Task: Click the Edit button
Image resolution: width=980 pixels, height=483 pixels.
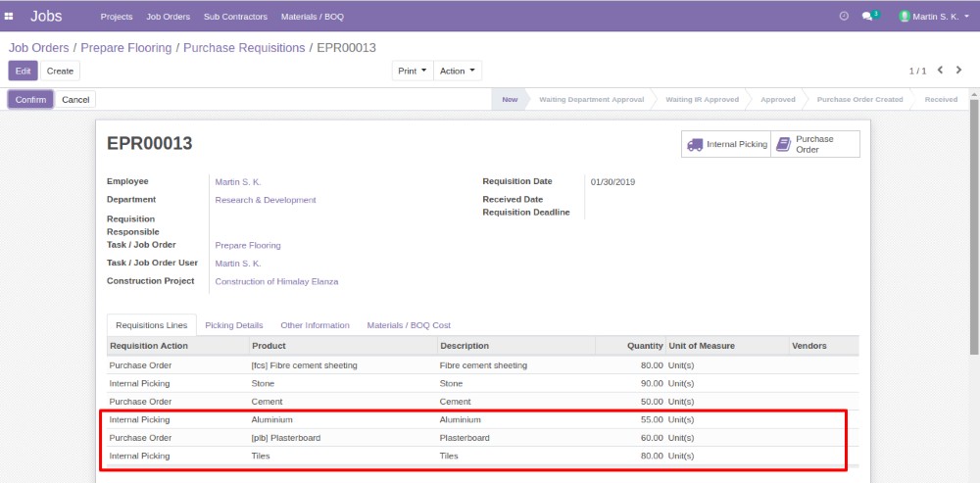Action: pyautogui.click(x=23, y=71)
